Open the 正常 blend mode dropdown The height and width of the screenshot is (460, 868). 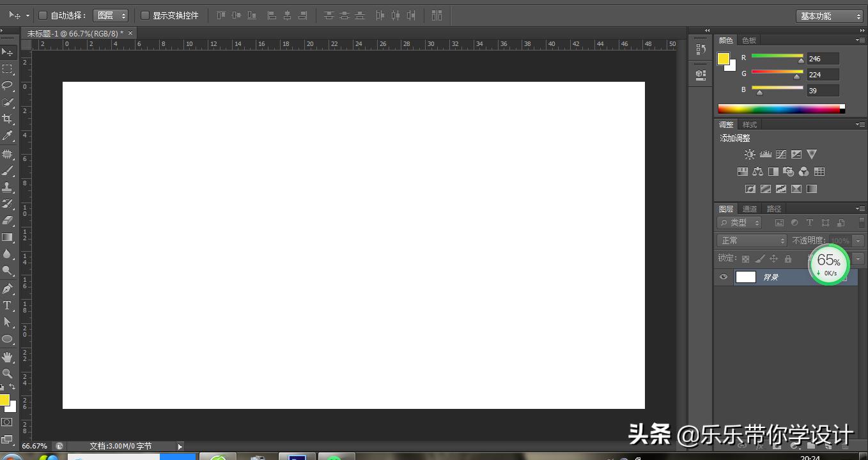(x=752, y=241)
